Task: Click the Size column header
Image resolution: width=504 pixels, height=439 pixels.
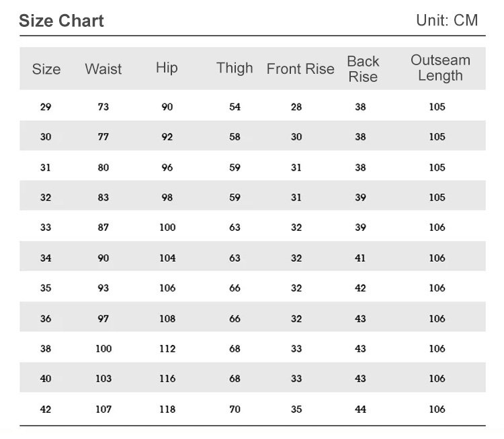Action: coord(46,69)
